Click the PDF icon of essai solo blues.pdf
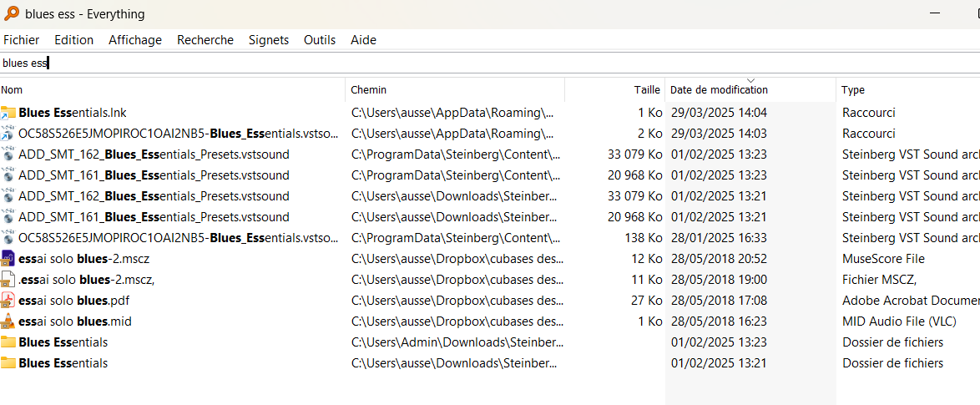 point(8,301)
